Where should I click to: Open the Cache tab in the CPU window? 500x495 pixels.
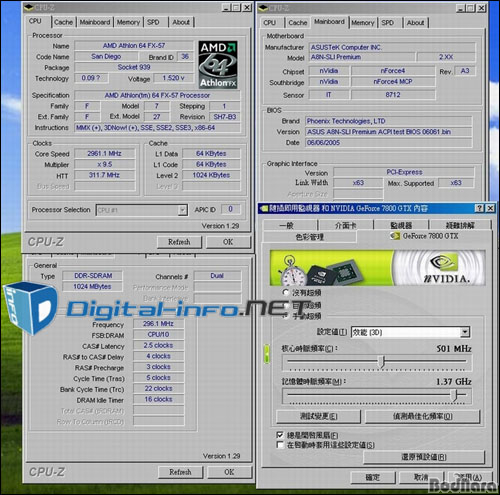(63, 22)
